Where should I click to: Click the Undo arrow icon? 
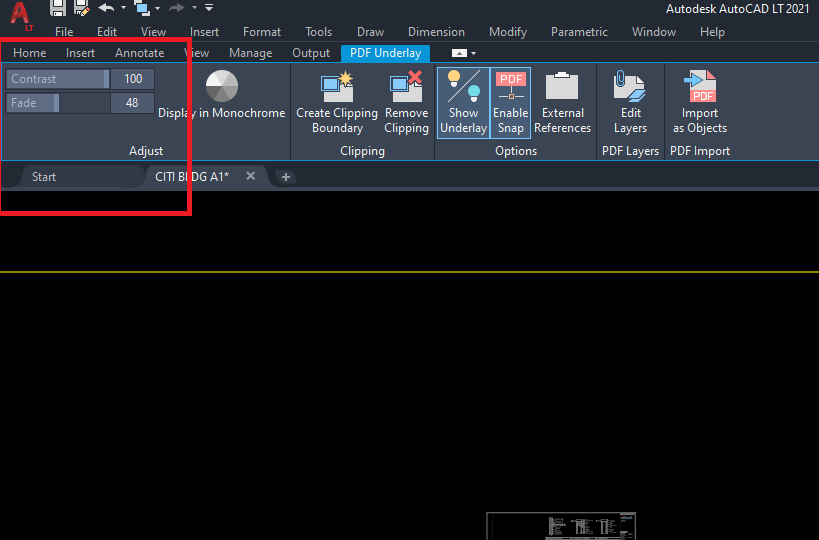pyautogui.click(x=106, y=7)
